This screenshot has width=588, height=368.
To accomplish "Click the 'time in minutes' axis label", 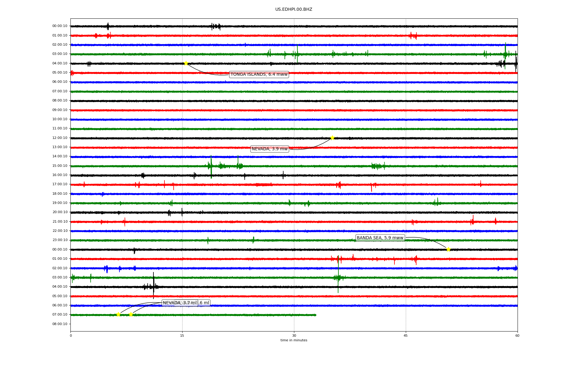I will click(x=294, y=340).
